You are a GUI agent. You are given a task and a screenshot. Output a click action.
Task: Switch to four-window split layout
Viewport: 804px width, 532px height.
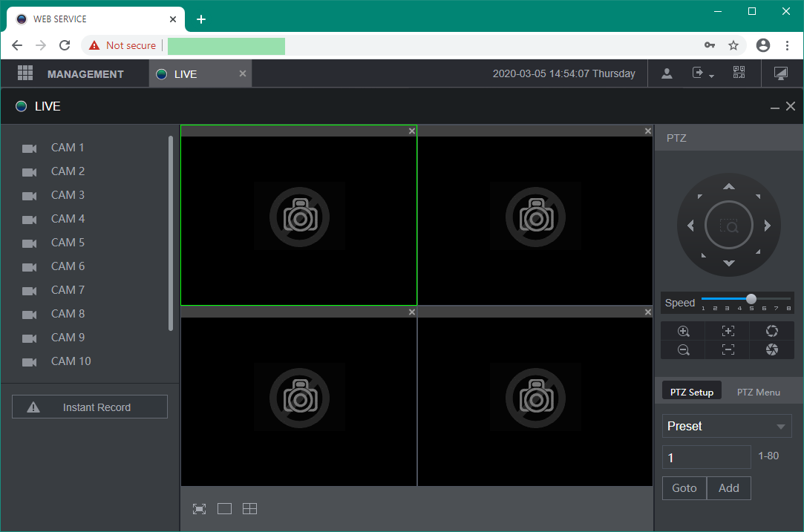tap(249, 509)
